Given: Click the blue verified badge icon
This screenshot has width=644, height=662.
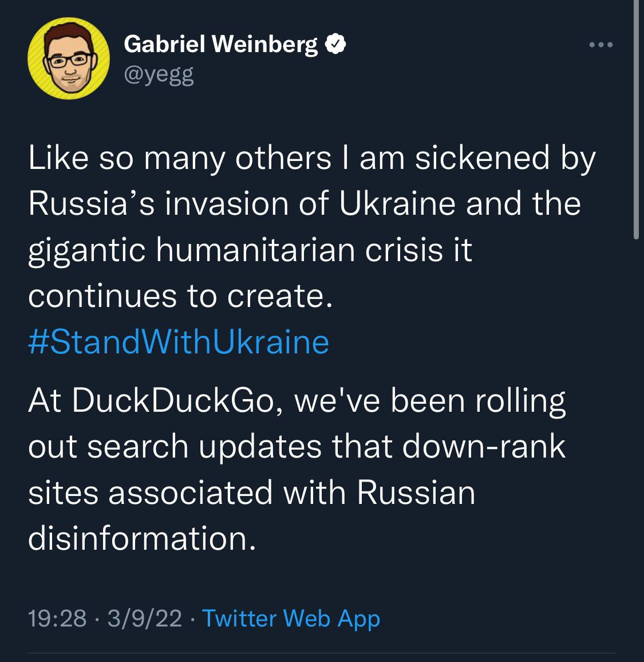Looking at the screenshot, I should click(335, 44).
